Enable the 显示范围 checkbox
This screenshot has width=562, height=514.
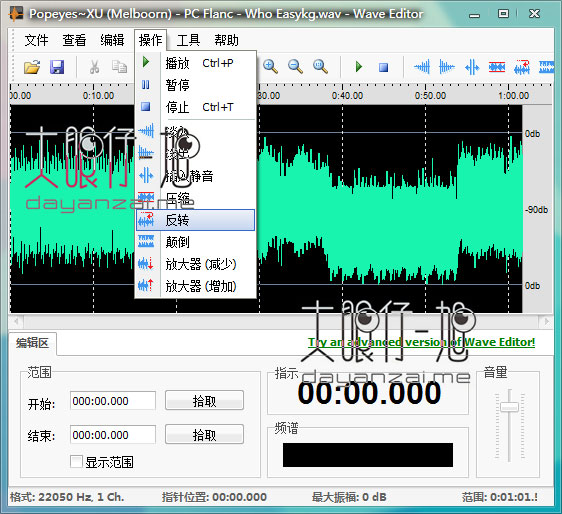click(76, 461)
